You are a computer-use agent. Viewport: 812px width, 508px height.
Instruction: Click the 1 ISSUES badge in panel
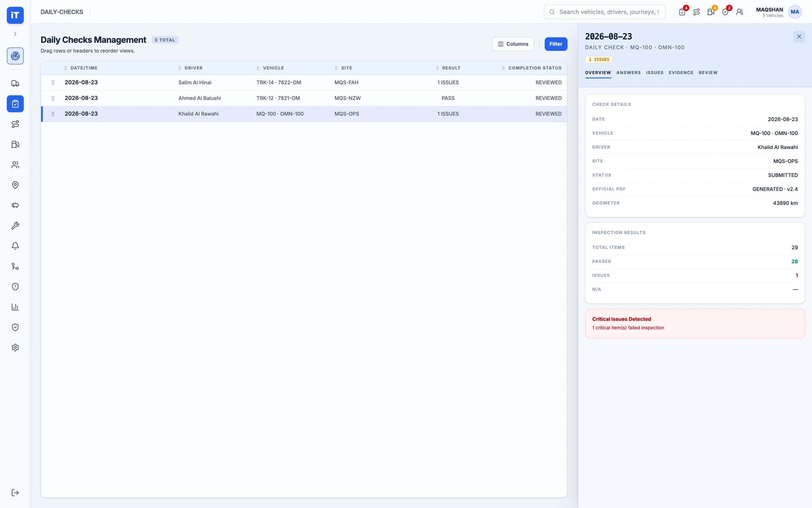599,60
